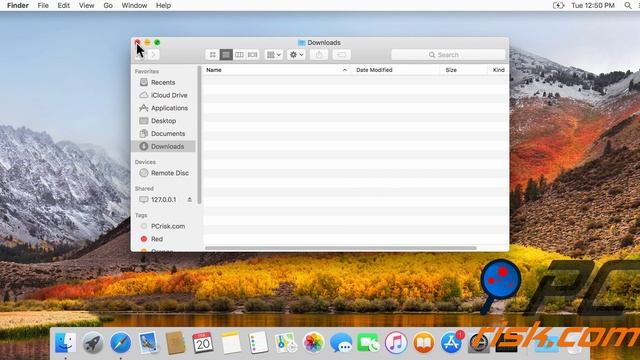The width and height of the screenshot is (640, 360).
Task: Launch iTunes from the Dock
Action: (x=396, y=342)
